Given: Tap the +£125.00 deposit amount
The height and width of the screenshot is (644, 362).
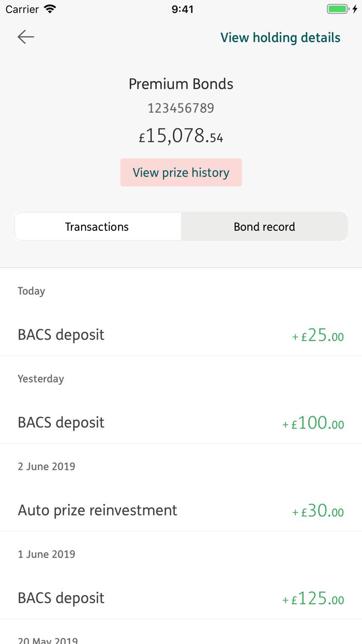Looking at the screenshot, I should pos(313,599).
